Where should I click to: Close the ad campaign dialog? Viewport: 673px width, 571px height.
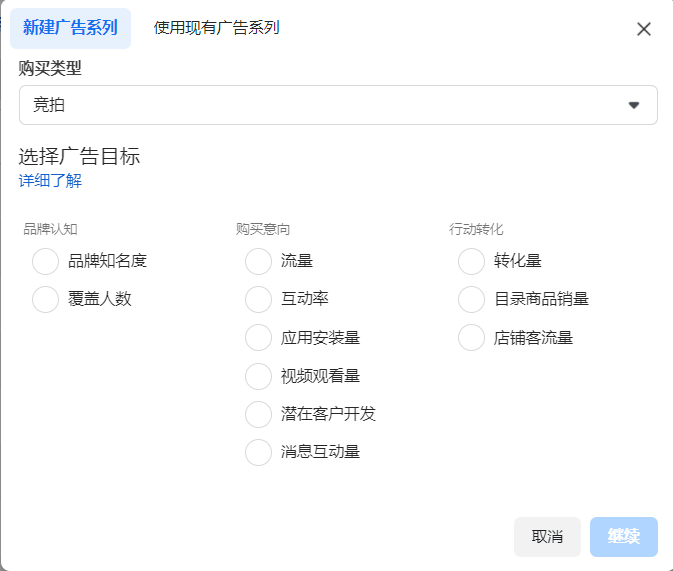tap(644, 29)
